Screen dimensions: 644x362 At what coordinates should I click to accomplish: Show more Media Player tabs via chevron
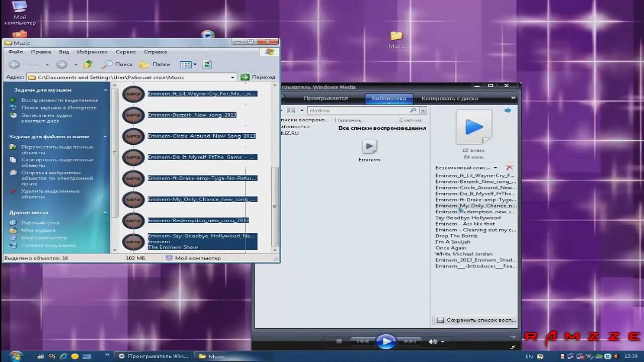(513, 98)
